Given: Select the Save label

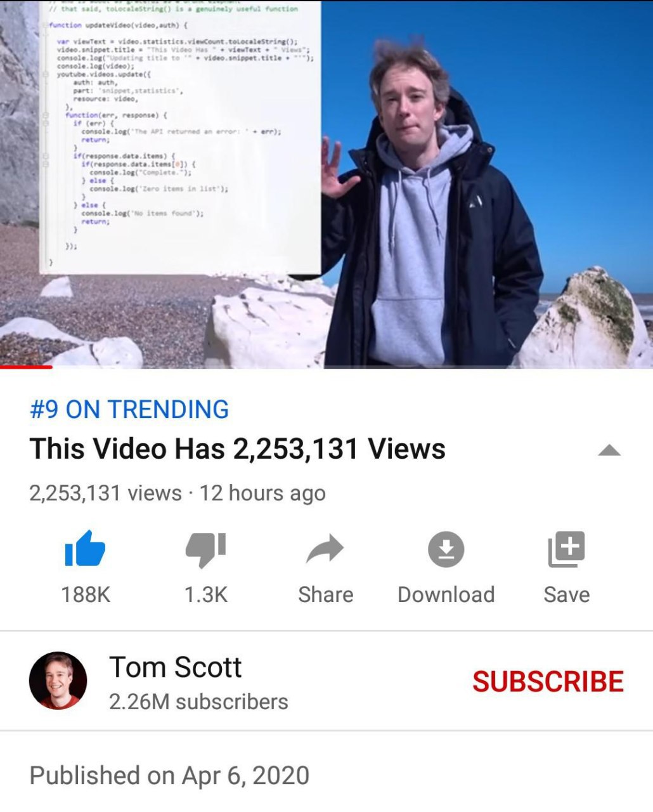Looking at the screenshot, I should [567, 594].
